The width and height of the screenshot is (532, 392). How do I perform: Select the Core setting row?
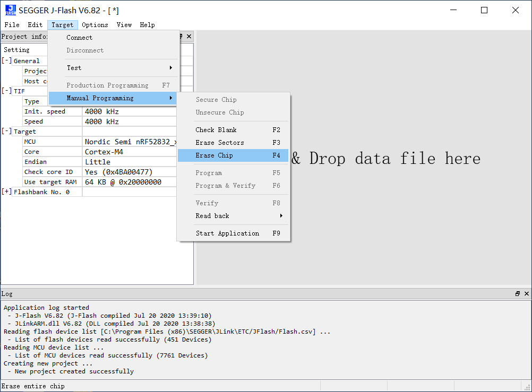click(x=100, y=152)
